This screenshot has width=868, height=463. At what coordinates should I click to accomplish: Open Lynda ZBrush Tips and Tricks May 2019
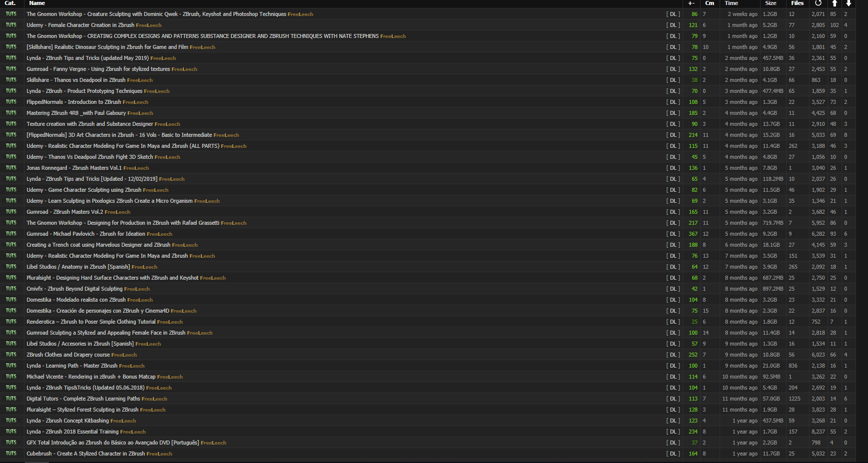(87, 58)
